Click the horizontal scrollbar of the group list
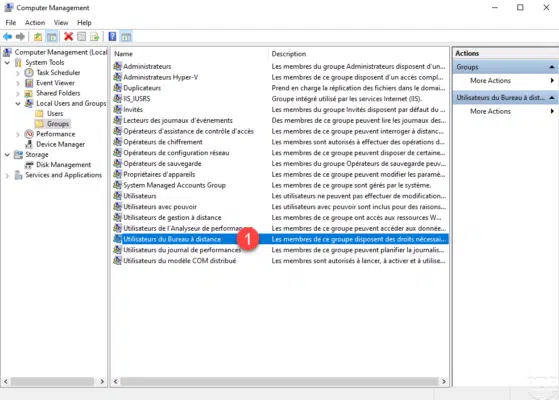This screenshot has height=400, width=559. pyautogui.click(x=280, y=381)
